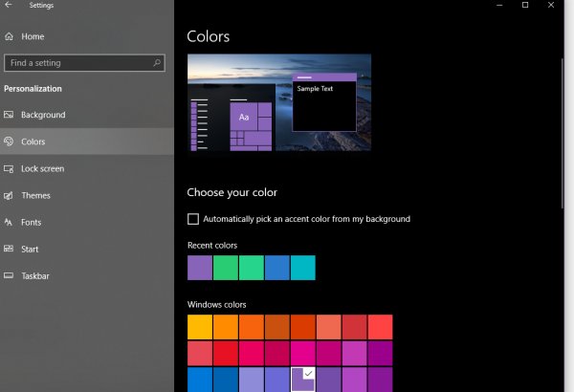This screenshot has width=574, height=392.
Task: Choose the yellow gold Windows color
Action: [200, 327]
